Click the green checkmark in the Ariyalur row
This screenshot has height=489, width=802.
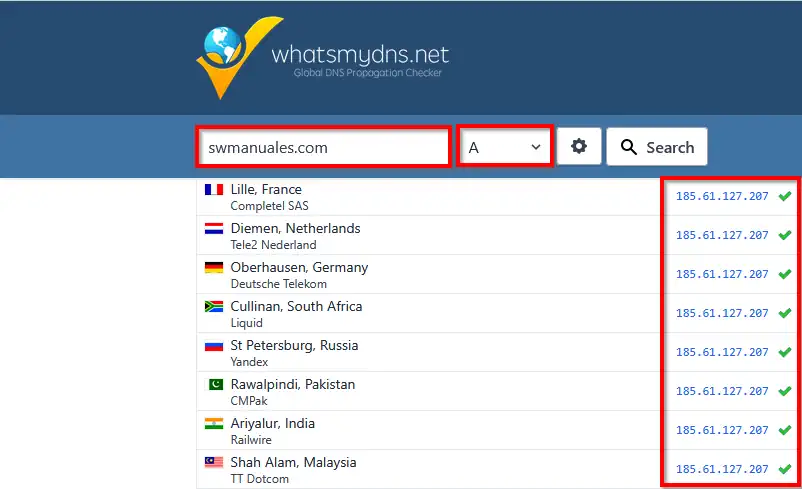coord(785,430)
